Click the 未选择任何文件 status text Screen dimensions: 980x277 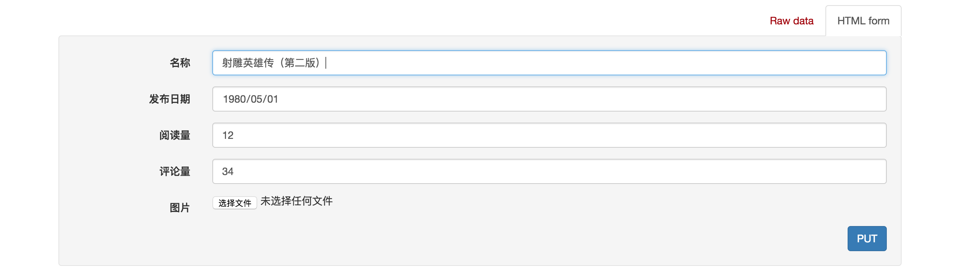pyautogui.click(x=296, y=201)
